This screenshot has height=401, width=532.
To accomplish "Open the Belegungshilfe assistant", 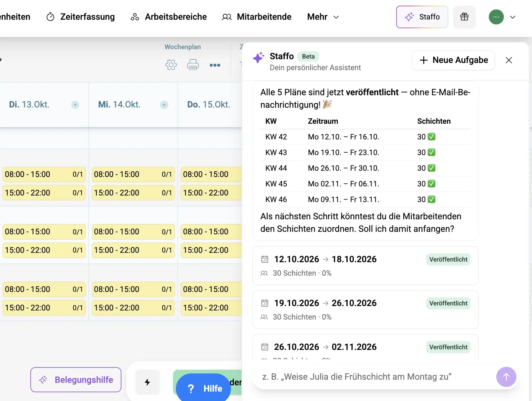I will pyautogui.click(x=76, y=380).
